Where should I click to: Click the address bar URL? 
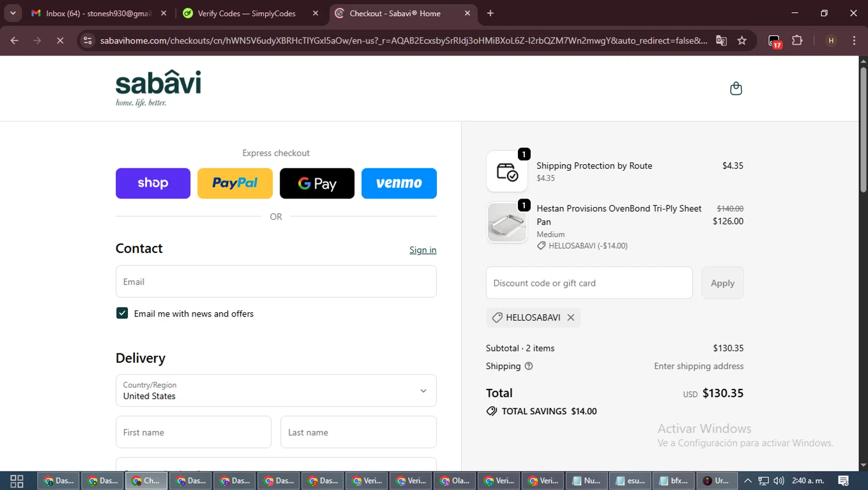pyautogui.click(x=403, y=40)
